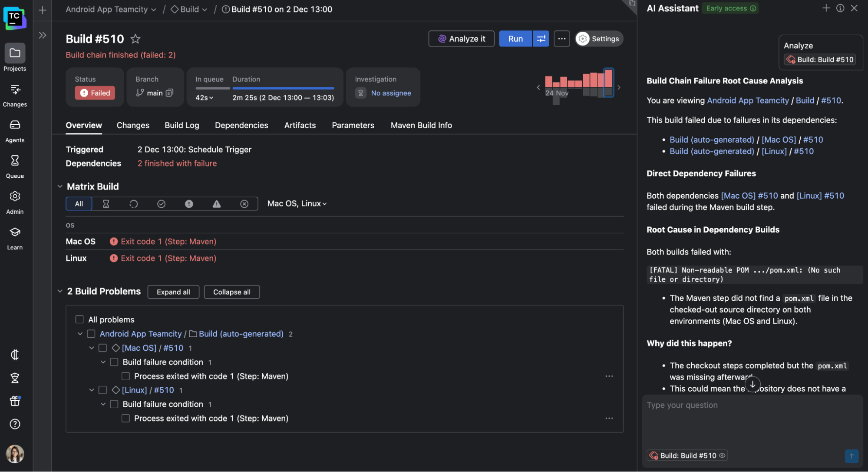The width and height of the screenshot is (868, 472).
Task: Open the No assignee investigation link
Action: 391,93
